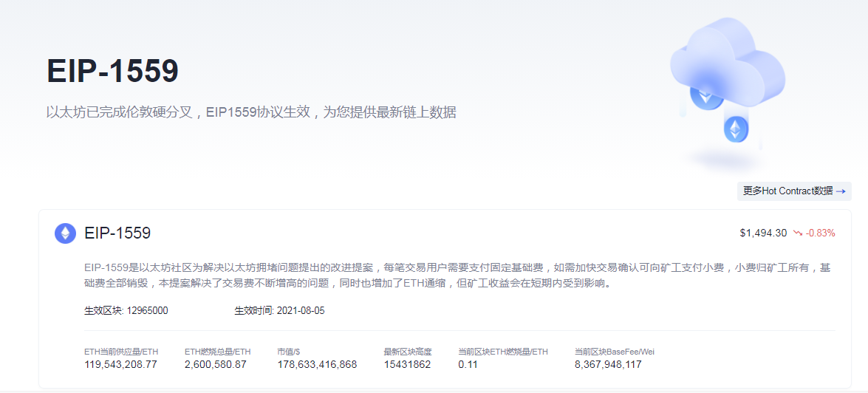Click the card title EIP-1559
The width and height of the screenshot is (868, 393).
(117, 233)
